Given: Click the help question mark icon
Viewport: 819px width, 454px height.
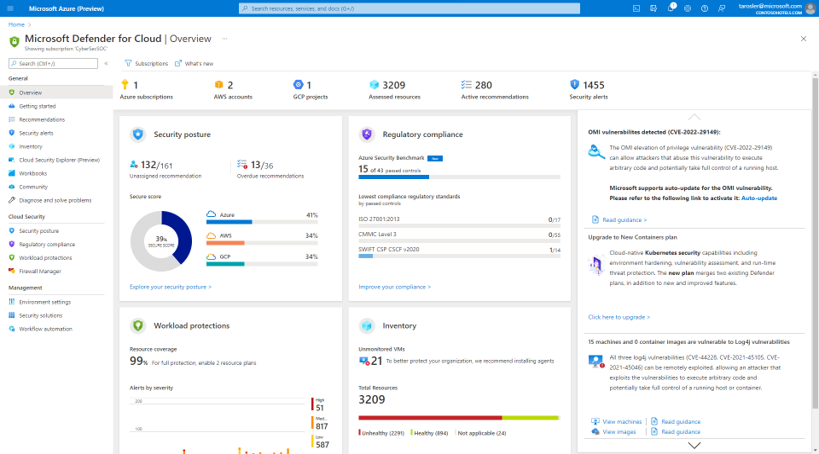Looking at the screenshot, I should coord(706,8).
